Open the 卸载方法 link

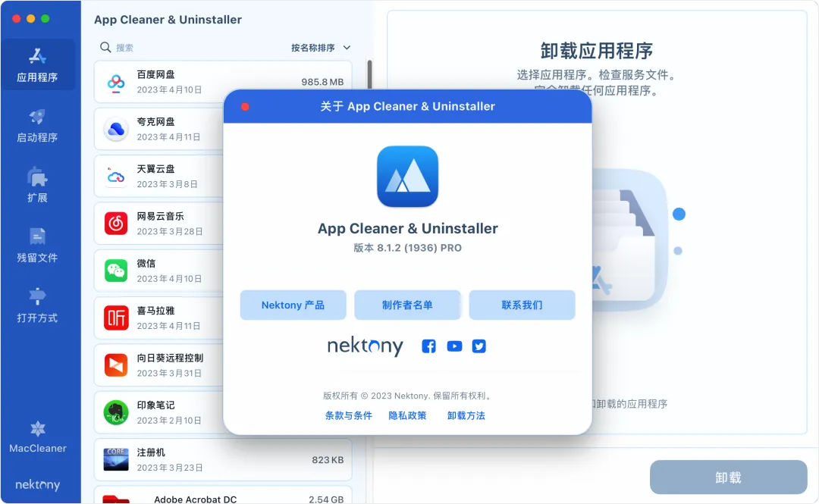[466, 416]
